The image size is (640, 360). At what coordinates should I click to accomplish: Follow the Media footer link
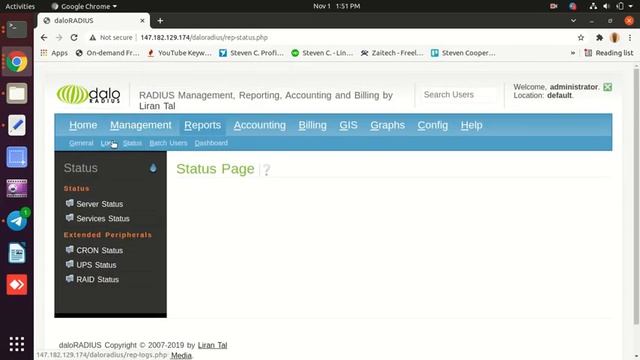[181, 355]
